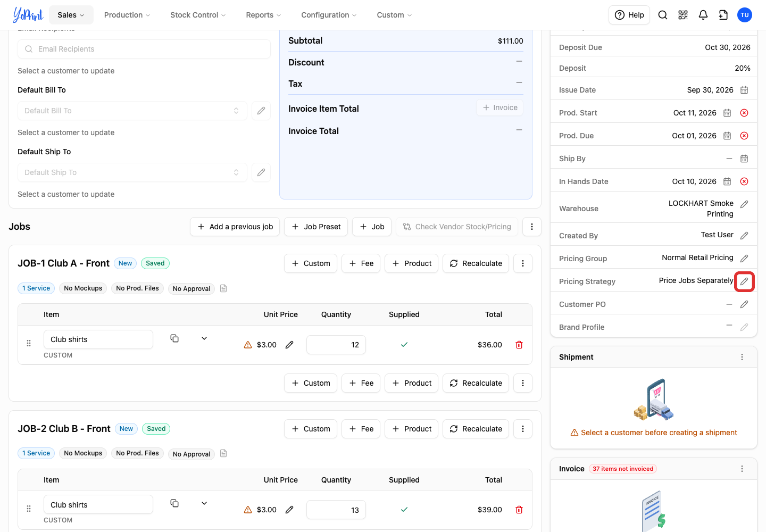Image resolution: width=766 pixels, height=532 pixels.
Task: Recalculate JOB-1 from header button
Action: (x=476, y=263)
